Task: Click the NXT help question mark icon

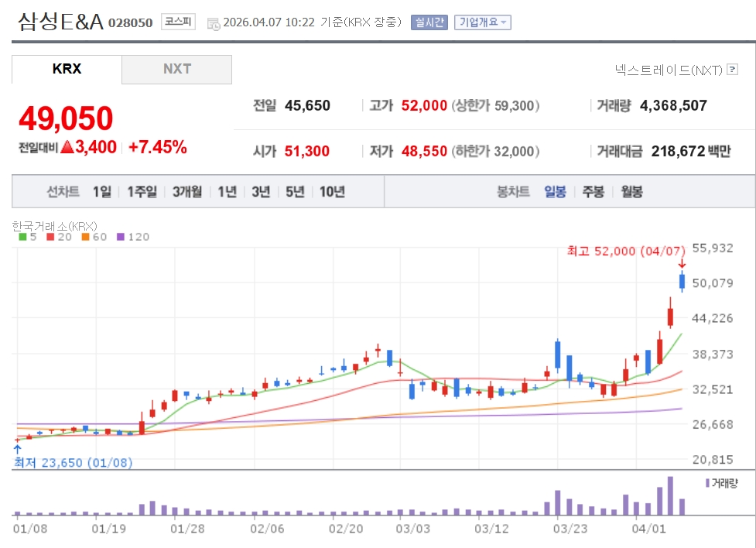Action: point(732,70)
